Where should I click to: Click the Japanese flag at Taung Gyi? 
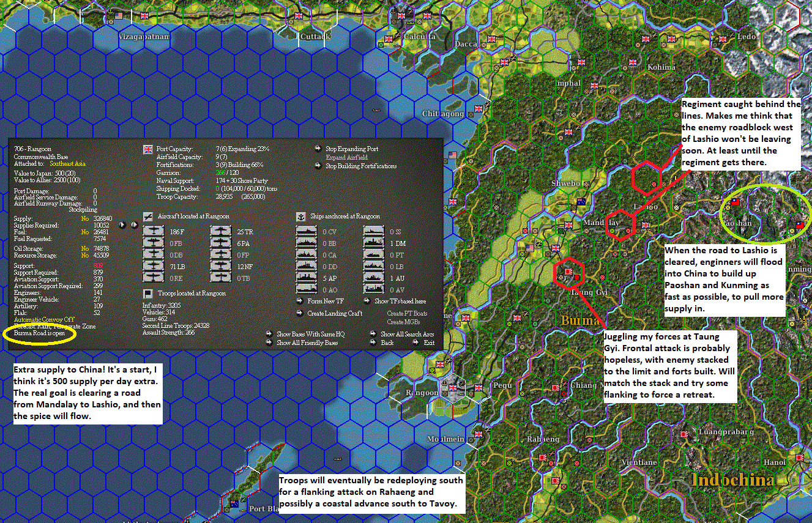pyautogui.click(x=568, y=271)
